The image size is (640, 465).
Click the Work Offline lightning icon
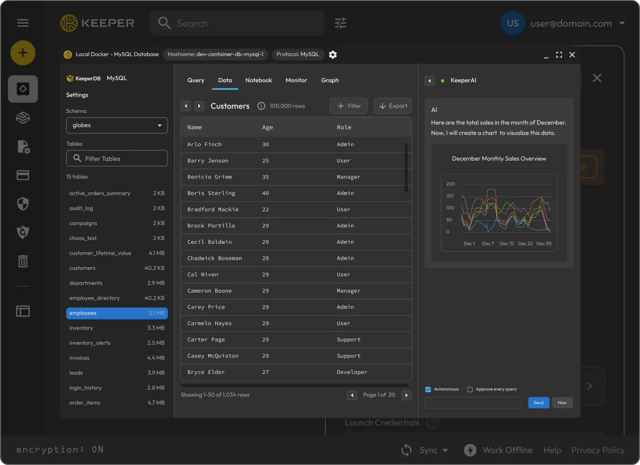(x=470, y=450)
